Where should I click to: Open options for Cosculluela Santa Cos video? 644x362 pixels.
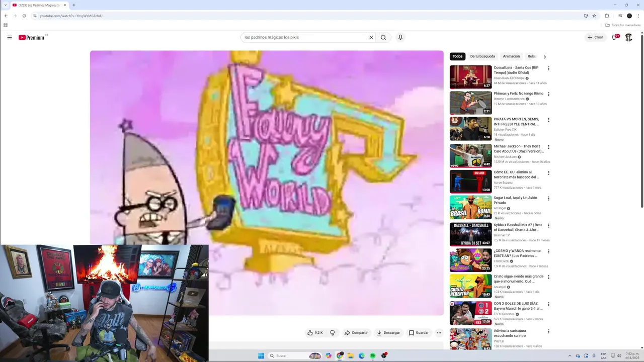[x=548, y=68]
